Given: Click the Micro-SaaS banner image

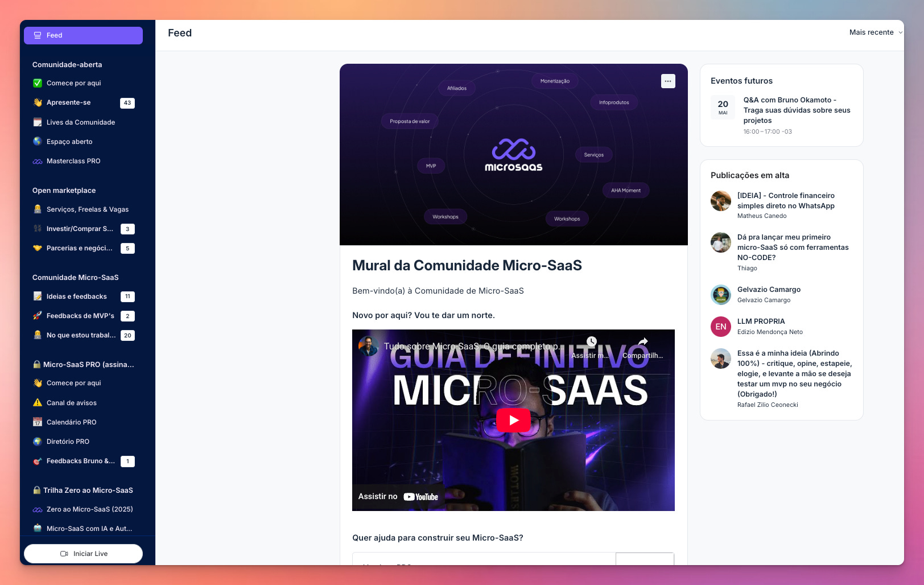Looking at the screenshot, I should 513,155.
